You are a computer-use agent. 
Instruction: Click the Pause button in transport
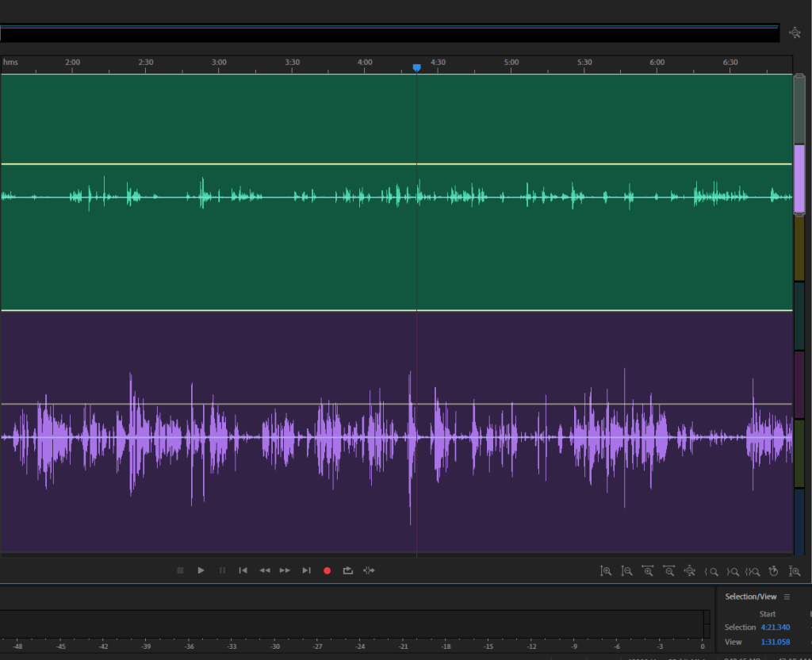[x=222, y=570]
